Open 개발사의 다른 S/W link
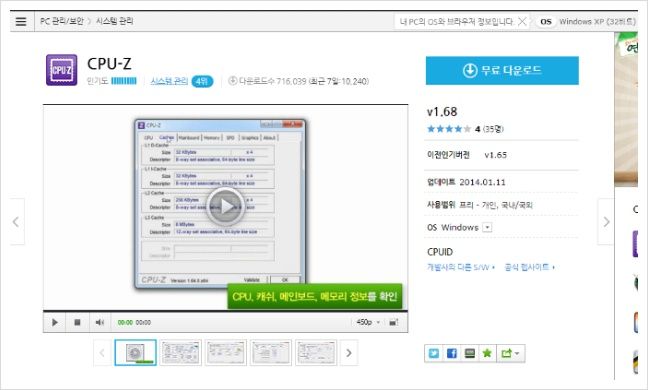This screenshot has height=390, width=648. (460, 267)
